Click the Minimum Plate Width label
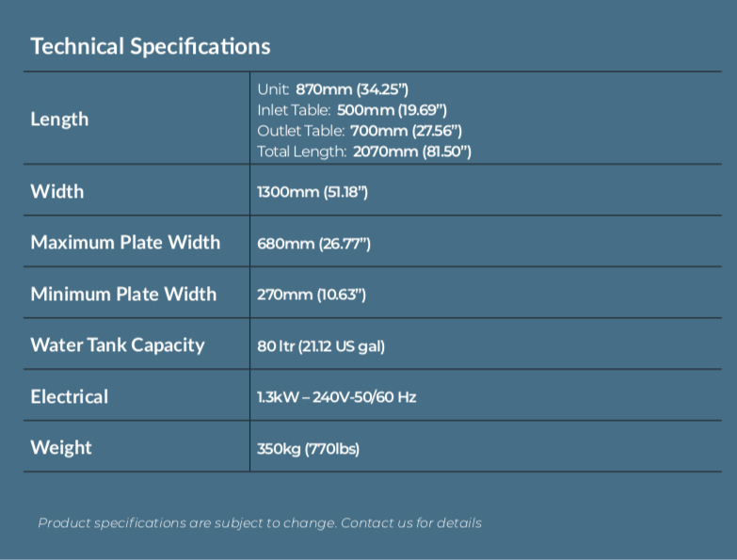The image size is (737, 560). pyautogui.click(x=123, y=294)
